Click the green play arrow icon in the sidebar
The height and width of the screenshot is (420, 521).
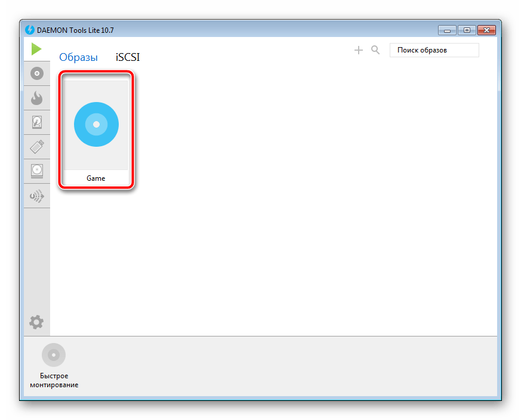tap(36, 49)
